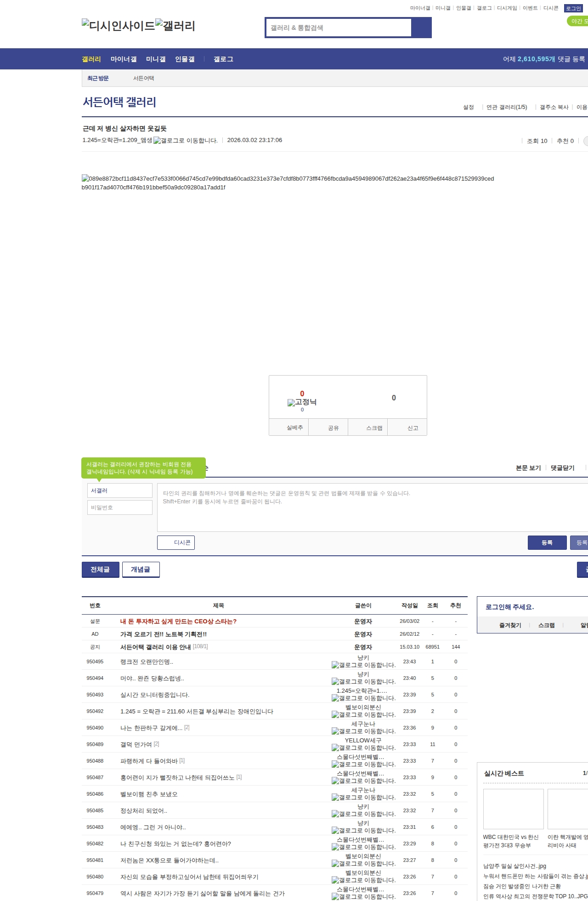Click the 로그인 button at the top
The height and width of the screenshot is (901, 588).
(x=573, y=8)
